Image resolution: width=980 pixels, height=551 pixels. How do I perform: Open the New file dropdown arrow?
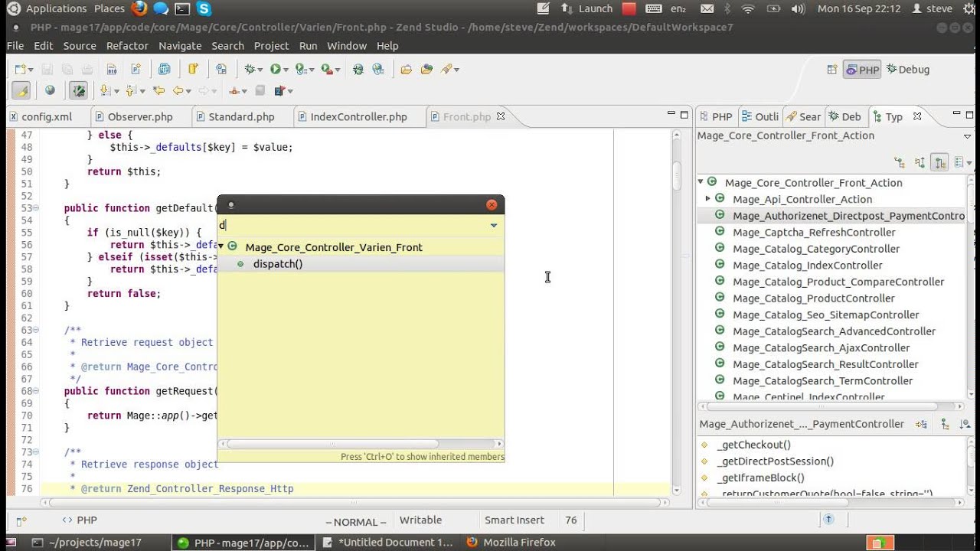pos(31,70)
